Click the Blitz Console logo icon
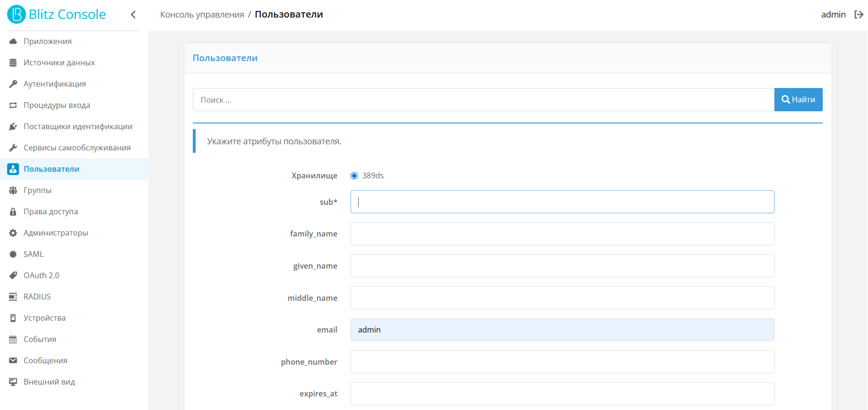 click(x=17, y=14)
